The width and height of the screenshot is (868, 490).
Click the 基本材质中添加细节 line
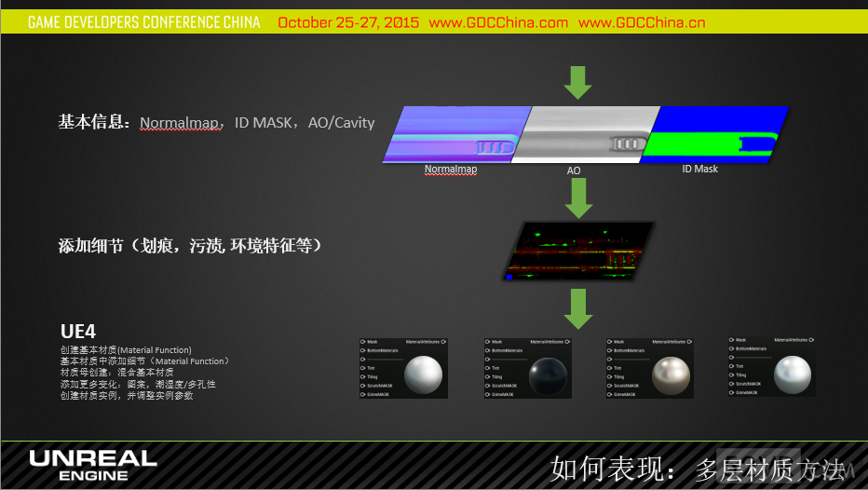(x=144, y=361)
